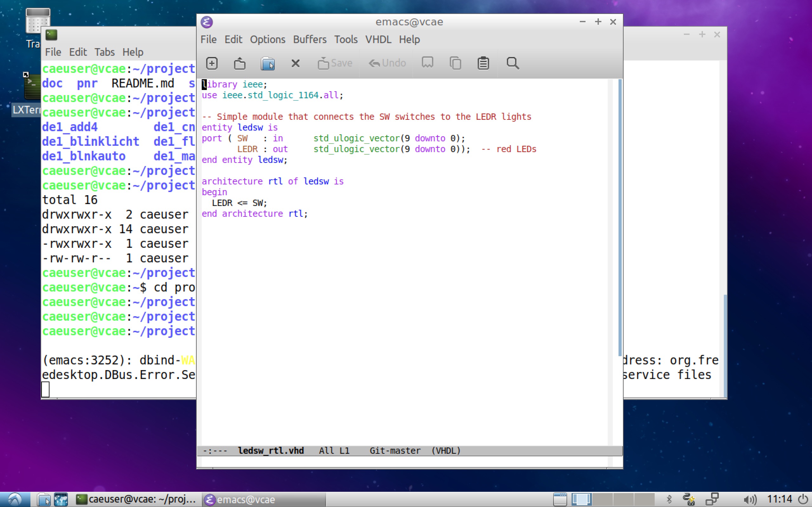Screen dimensions: 812x507
Task: Click the ledsw_rtl.vhd buffer name in mode line
Action: [x=271, y=450]
